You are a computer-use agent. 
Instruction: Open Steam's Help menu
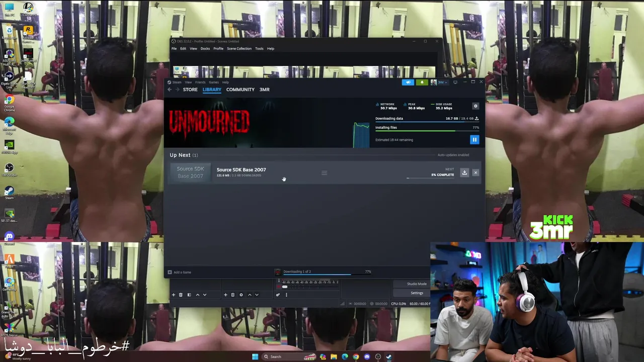[225, 82]
